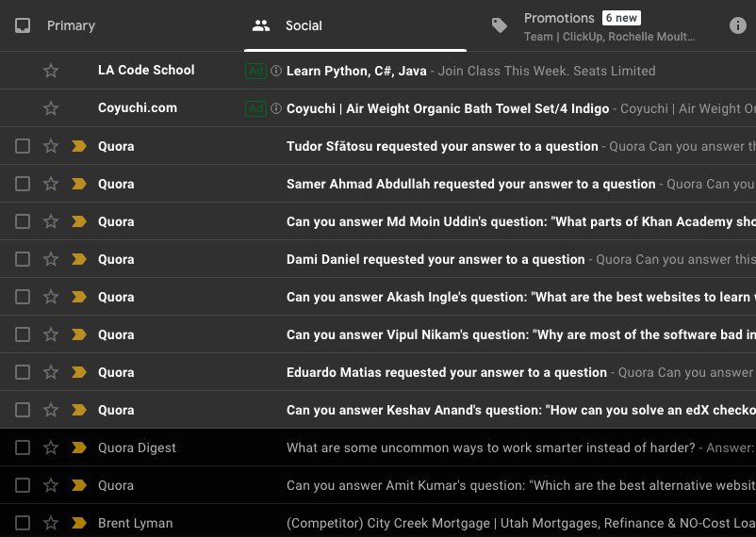
Task: Open the City Creek Mortgage competitor email
Action: pyautogui.click(x=378, y=521)
